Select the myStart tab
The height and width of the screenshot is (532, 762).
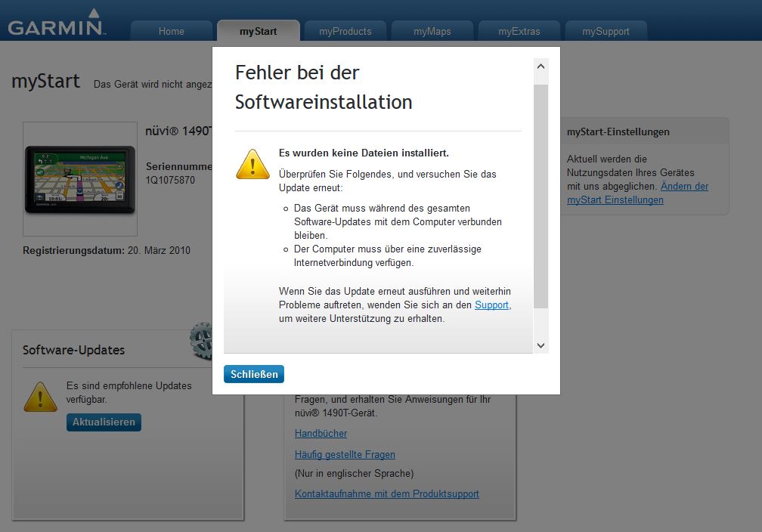[258, 32]
